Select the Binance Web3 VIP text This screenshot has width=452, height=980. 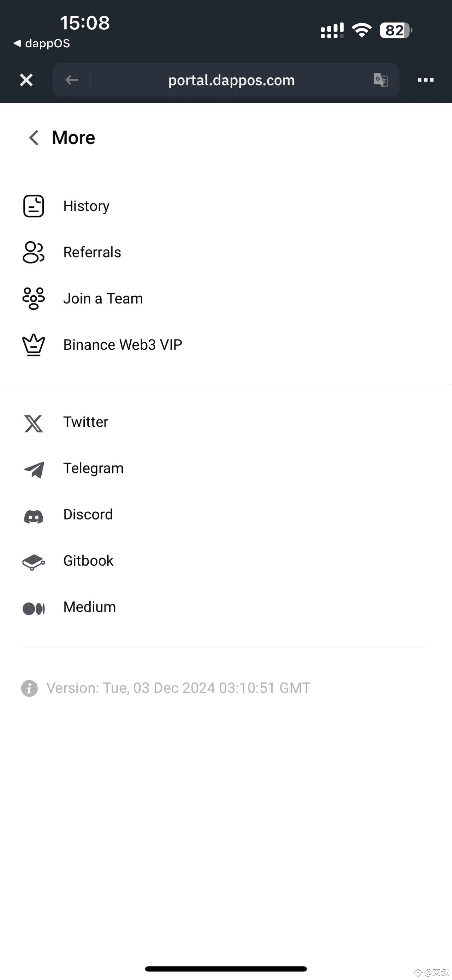123,345
